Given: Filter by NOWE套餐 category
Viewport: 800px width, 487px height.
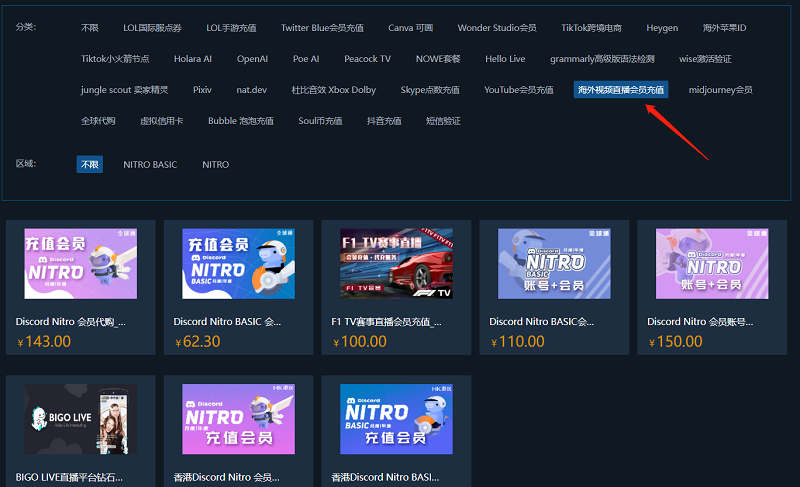Looking at the screenshot, I should pyautogui.click(x=438, y=59).
